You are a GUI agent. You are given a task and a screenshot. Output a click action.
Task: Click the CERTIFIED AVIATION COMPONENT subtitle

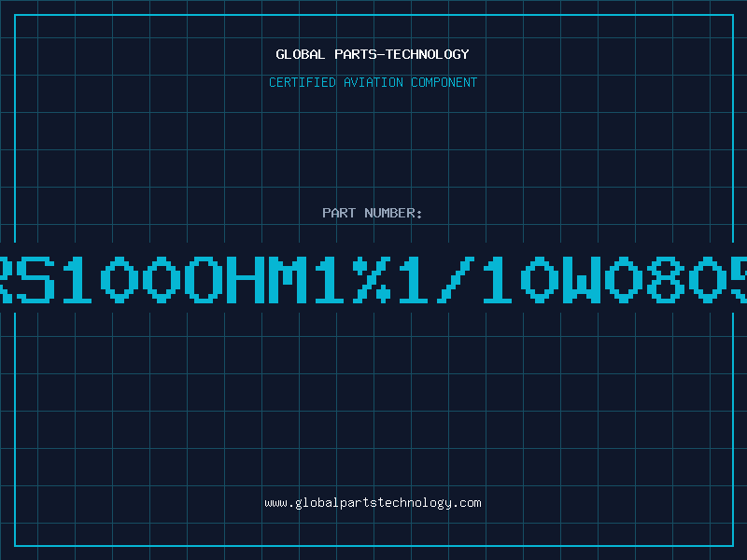point(373,82)
